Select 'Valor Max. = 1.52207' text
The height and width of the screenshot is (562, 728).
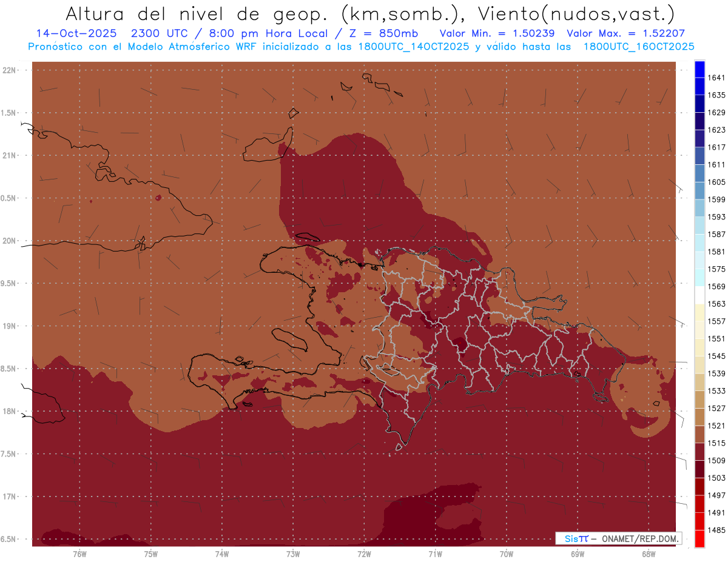(626, 33)
